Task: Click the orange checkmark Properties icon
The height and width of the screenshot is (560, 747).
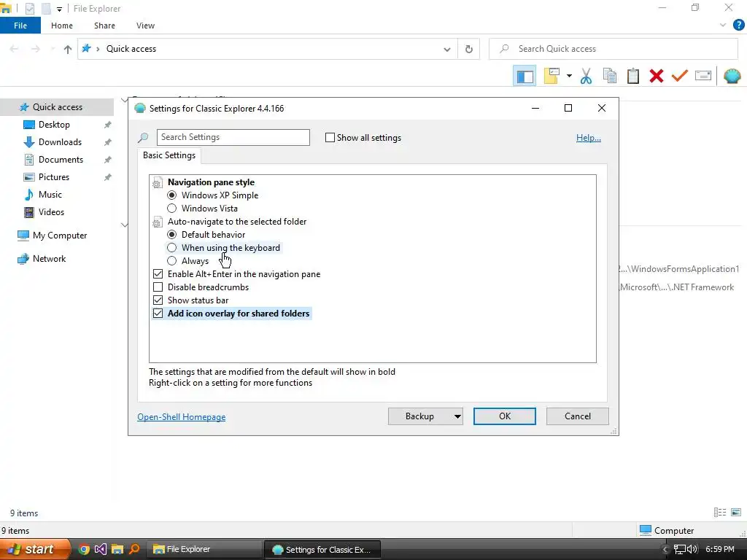Action: [680, 76]
